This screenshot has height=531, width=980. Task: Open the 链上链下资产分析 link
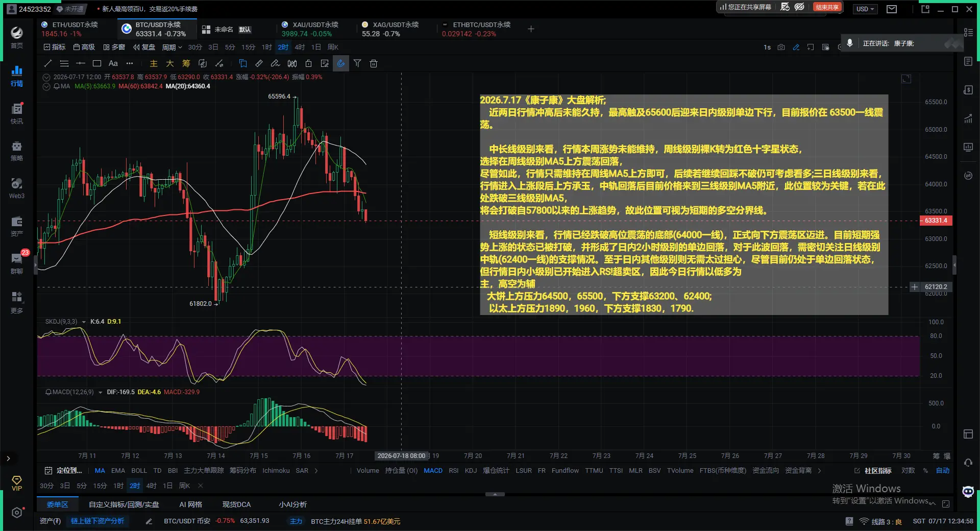coord(97,521)
